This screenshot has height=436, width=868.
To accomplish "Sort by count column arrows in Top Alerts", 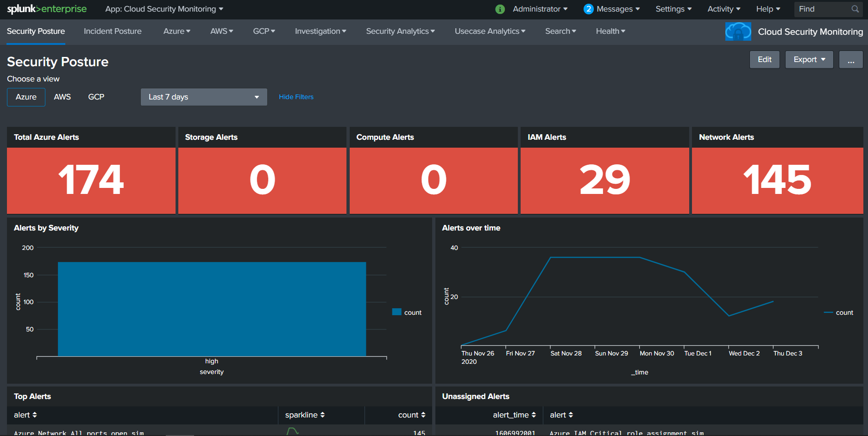I will (x=423, y=415).
